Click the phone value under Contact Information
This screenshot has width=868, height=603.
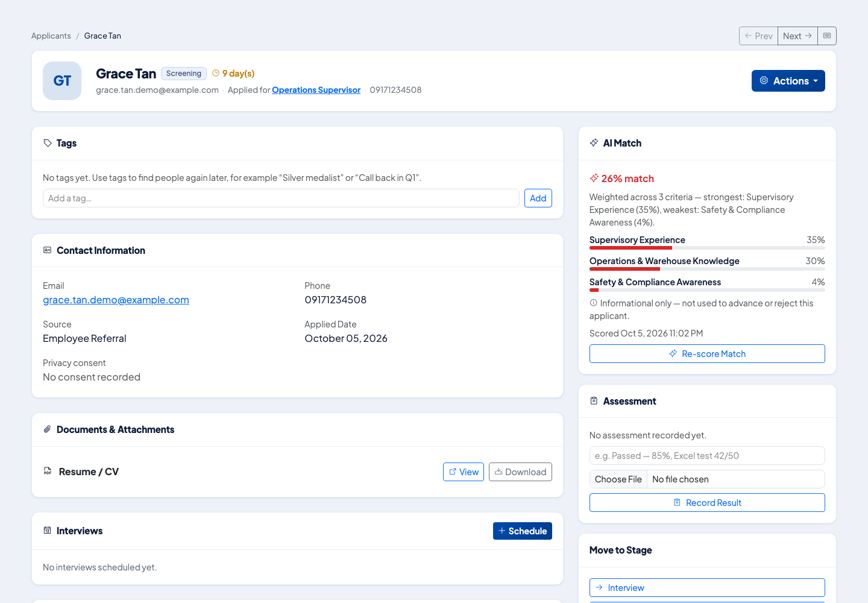336,300
